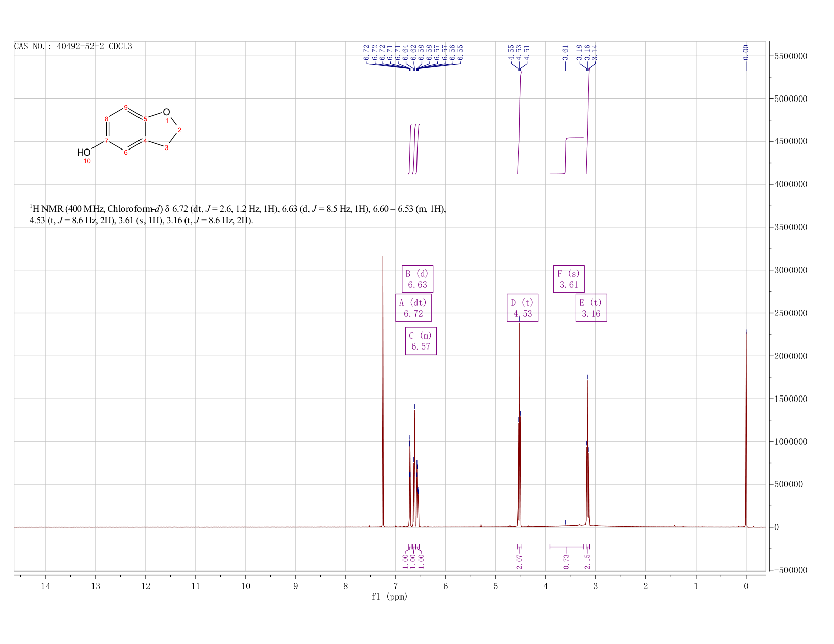The height and width of the screenshot is (644, 834).
Task: Click the integral value 0.73 label
Action: pyautogui.click(x=566, y=561)
